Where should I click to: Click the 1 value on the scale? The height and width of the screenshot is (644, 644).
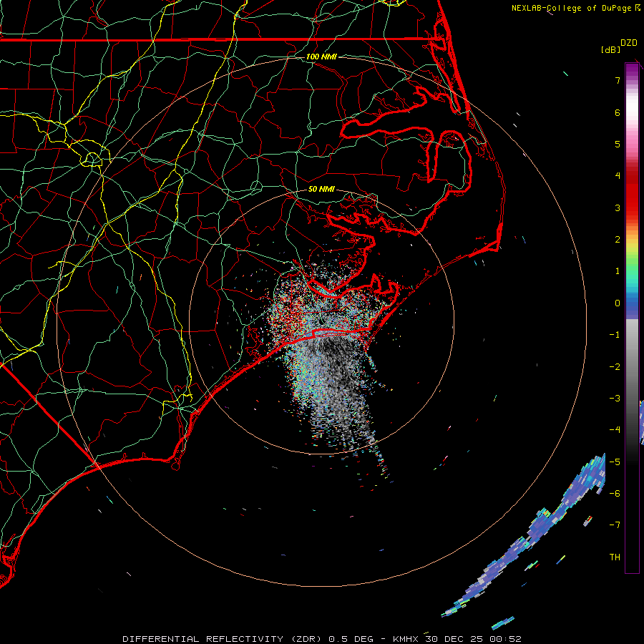click(618, 271)
